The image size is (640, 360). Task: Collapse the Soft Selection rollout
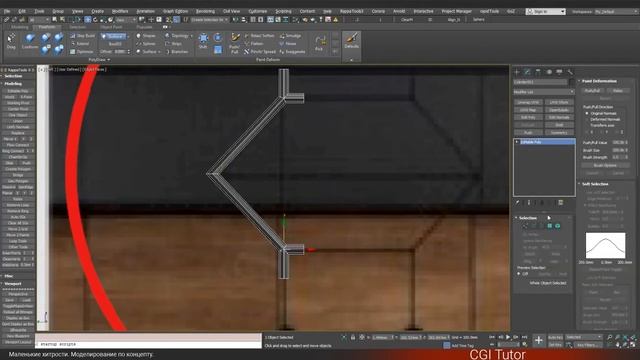(x=579, y=184)
